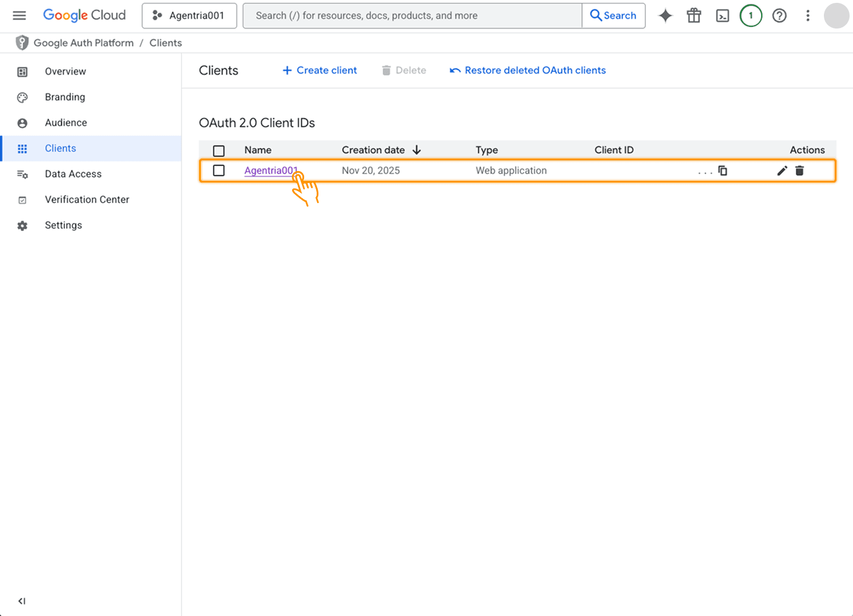Open the Agentria001 client link
This screenshot has height=616, width=853.
[x=271, y=171]
